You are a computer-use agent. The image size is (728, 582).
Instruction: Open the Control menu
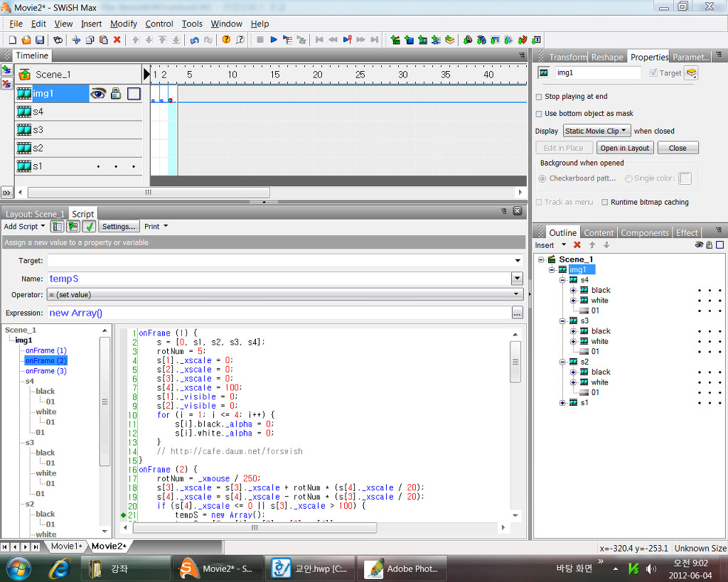159,23
